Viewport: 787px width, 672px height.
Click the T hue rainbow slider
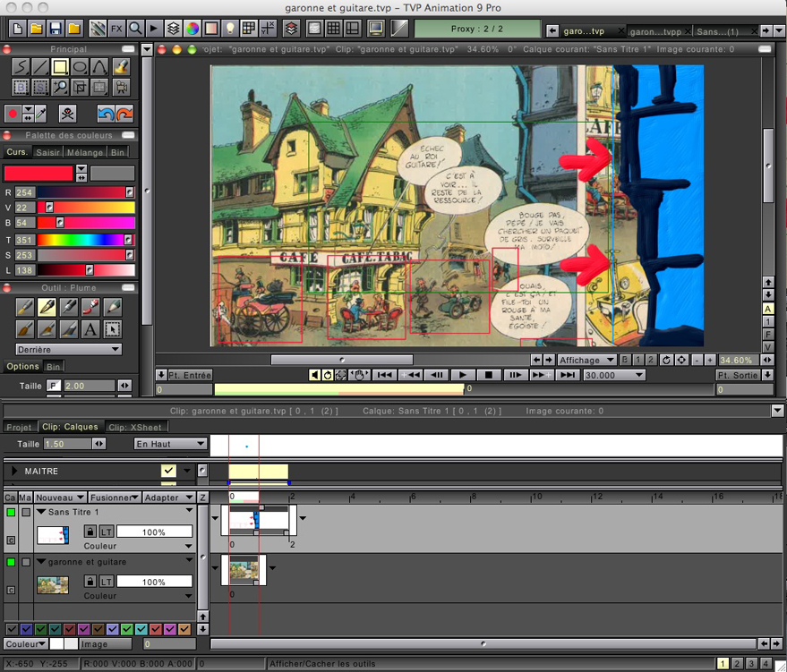86,240
